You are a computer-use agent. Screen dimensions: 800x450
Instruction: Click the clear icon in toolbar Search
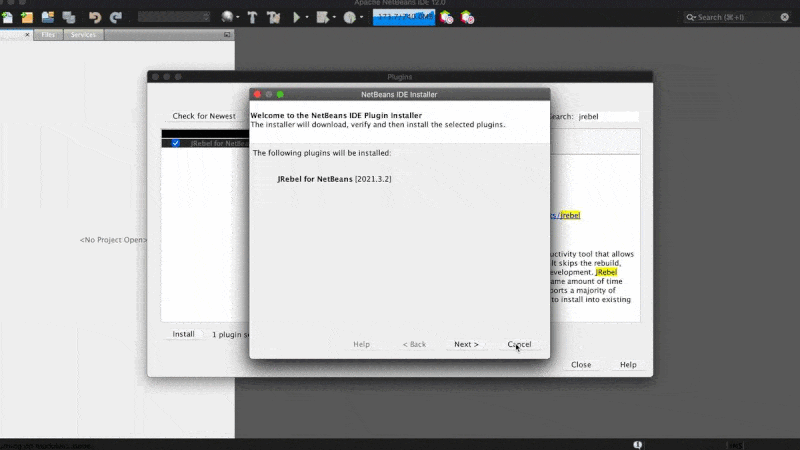click(x=784, y=17)
